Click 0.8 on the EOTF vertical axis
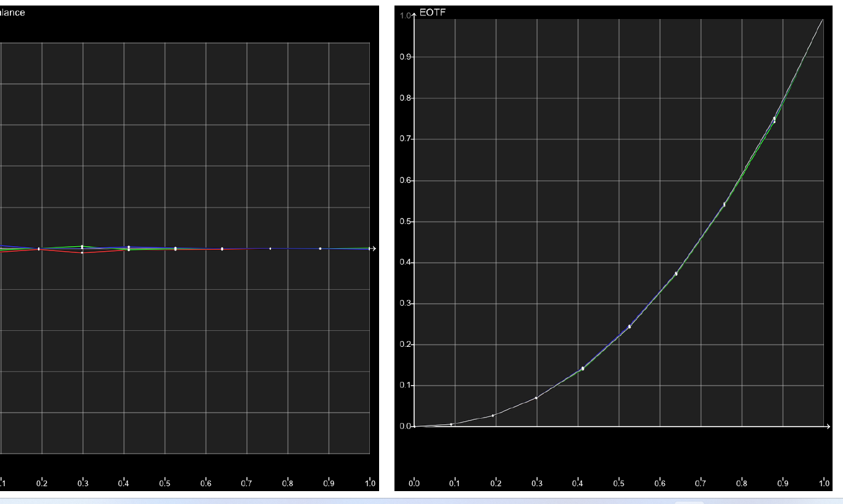 click(405, 98)
